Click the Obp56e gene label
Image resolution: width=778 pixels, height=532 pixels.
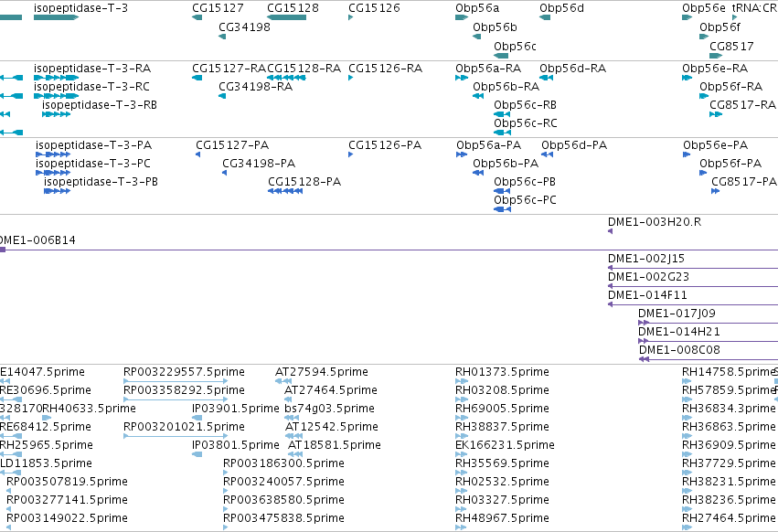(x=704, y=8)
